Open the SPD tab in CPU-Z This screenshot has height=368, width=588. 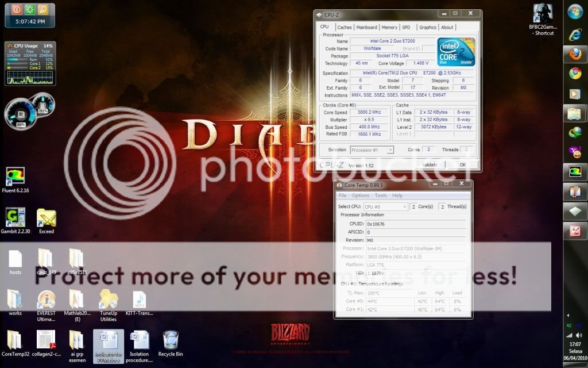click(406, 26)
